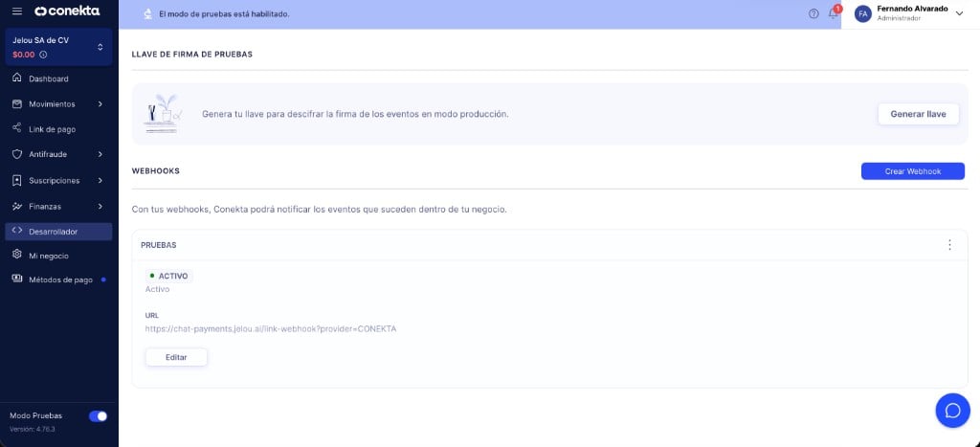This screenshot has width=980, height=447.
Task: Open the Finanzas menu item
Action: click(x=58, y=206)
